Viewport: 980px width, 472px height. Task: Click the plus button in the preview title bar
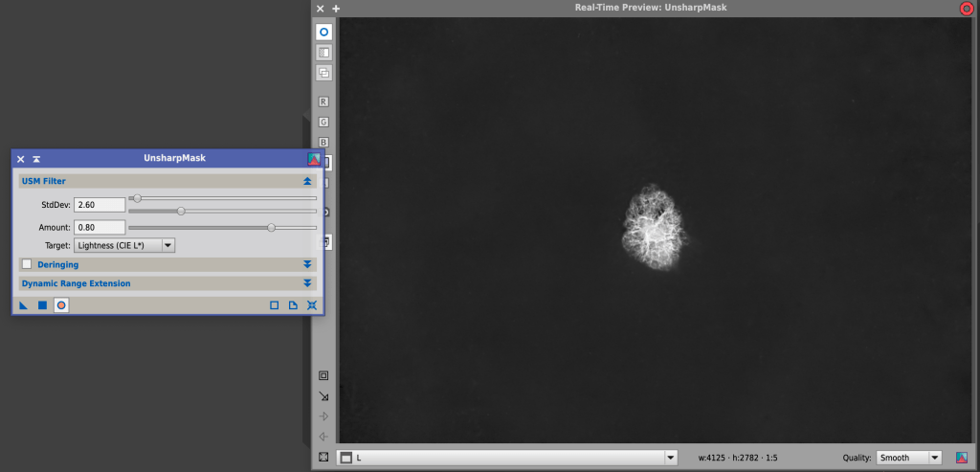click(x=336, y=8)
